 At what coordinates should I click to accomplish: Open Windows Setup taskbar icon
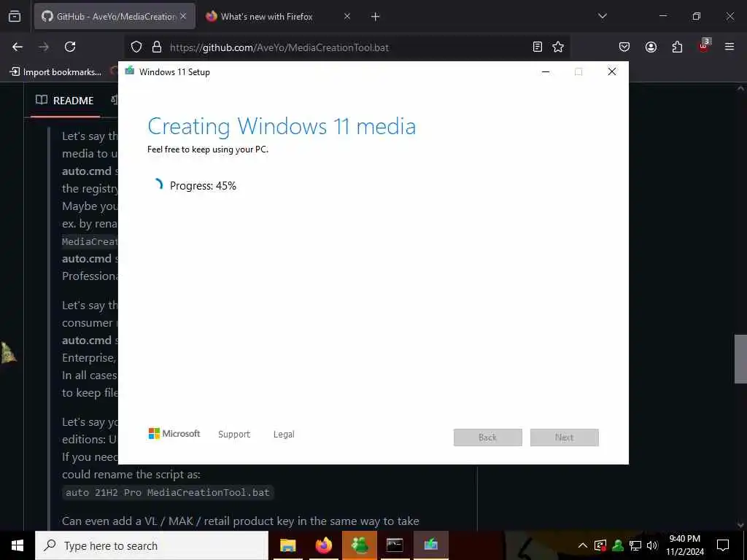pos(430,545)
